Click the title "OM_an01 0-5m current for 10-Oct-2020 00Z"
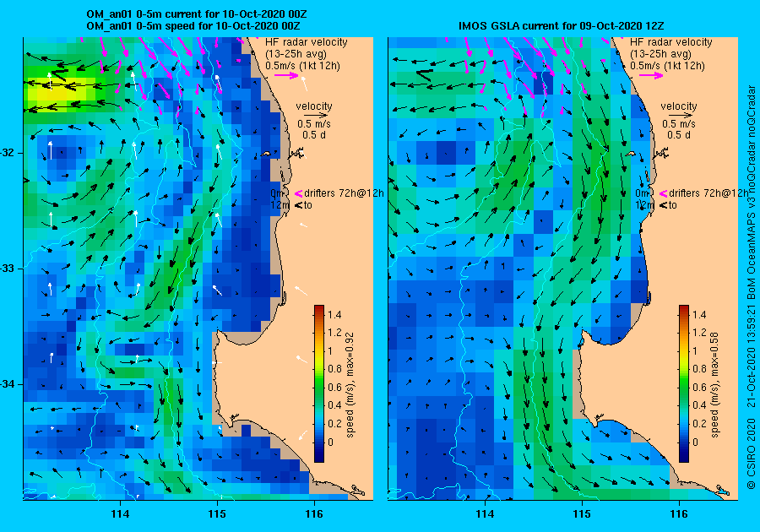760x532 pixels. point(196,14)
